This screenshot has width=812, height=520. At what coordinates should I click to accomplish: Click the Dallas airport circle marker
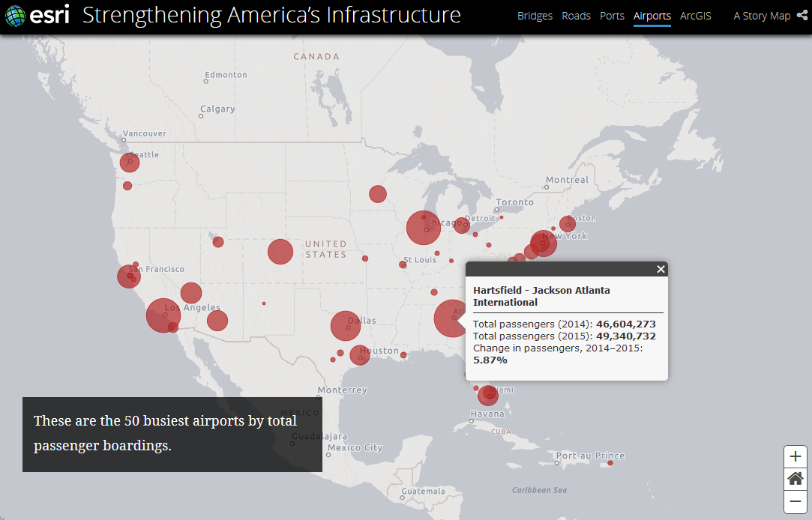click(346, 326)
